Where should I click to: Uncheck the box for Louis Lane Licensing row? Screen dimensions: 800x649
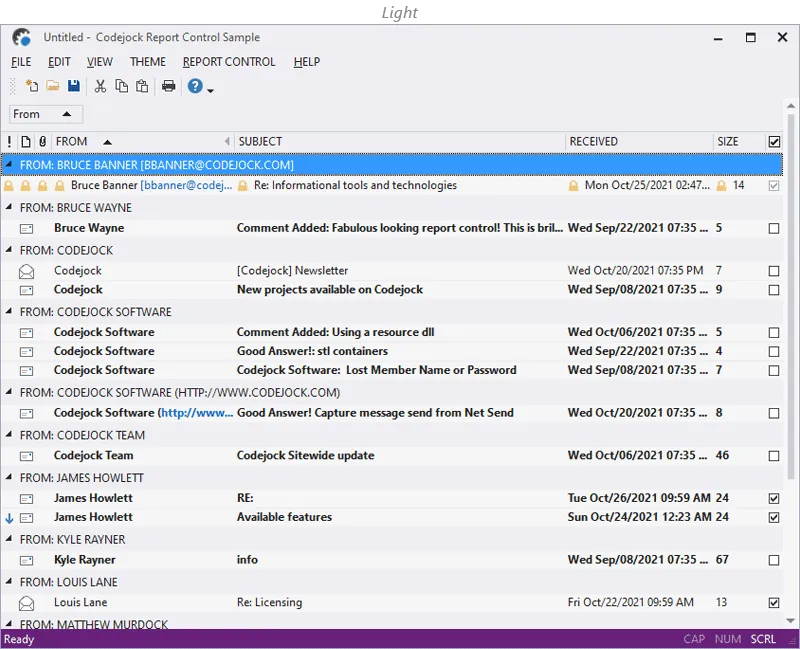[x=774, y=603]
